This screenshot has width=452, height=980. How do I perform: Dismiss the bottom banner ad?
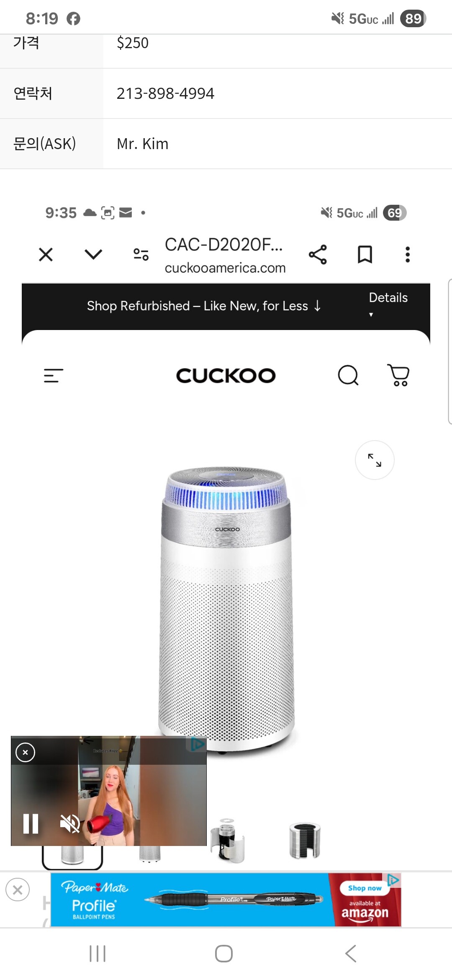click(18, 890)
